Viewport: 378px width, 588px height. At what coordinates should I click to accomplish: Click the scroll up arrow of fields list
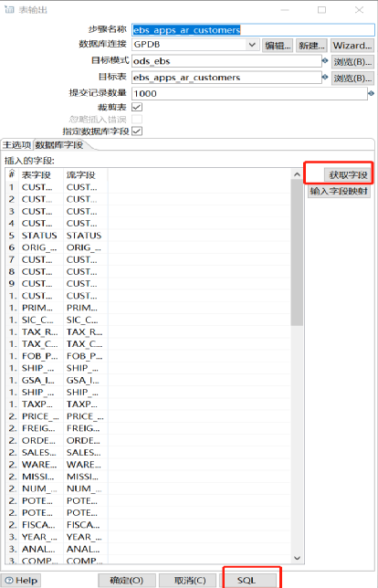(x=297, y=174)
